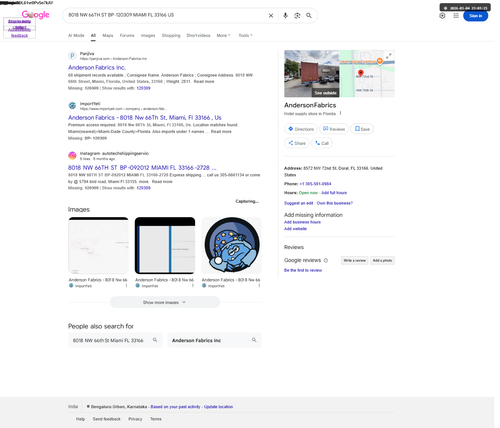Click Be the first to review

[303, 270]
